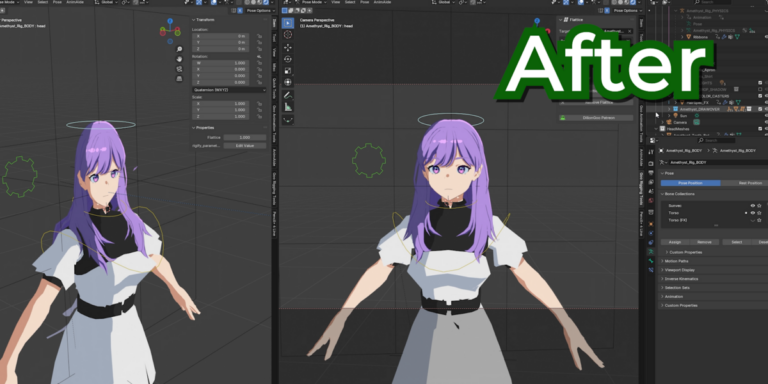Open the Render properties tab icon

click(651, 163)
